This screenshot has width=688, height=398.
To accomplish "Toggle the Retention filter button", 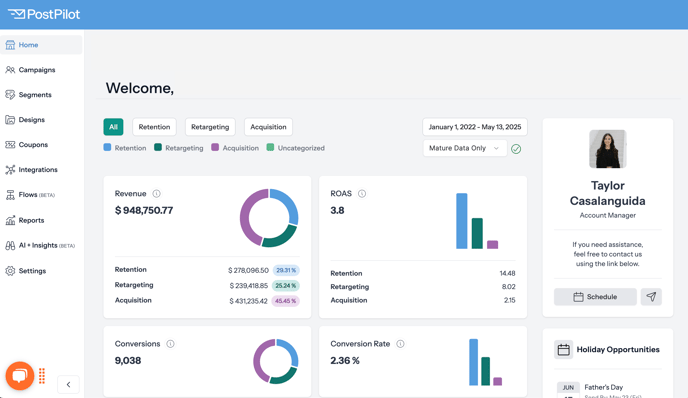I will click(154, 127).
